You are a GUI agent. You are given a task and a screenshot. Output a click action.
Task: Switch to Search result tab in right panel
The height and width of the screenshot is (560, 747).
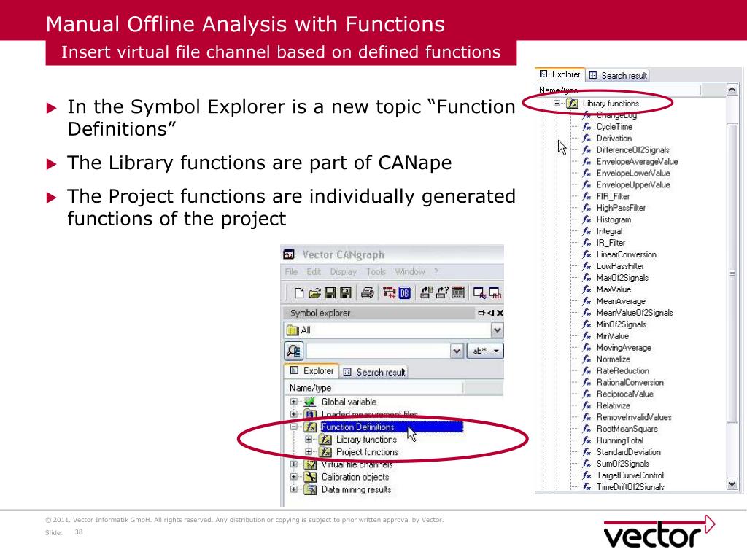pos(618,75)
